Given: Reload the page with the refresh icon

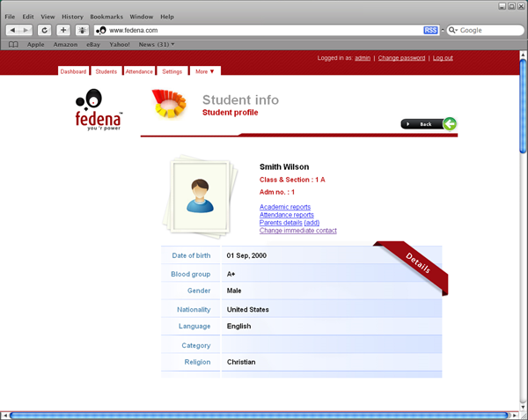Looking at the screenshot, I should 45,30.
